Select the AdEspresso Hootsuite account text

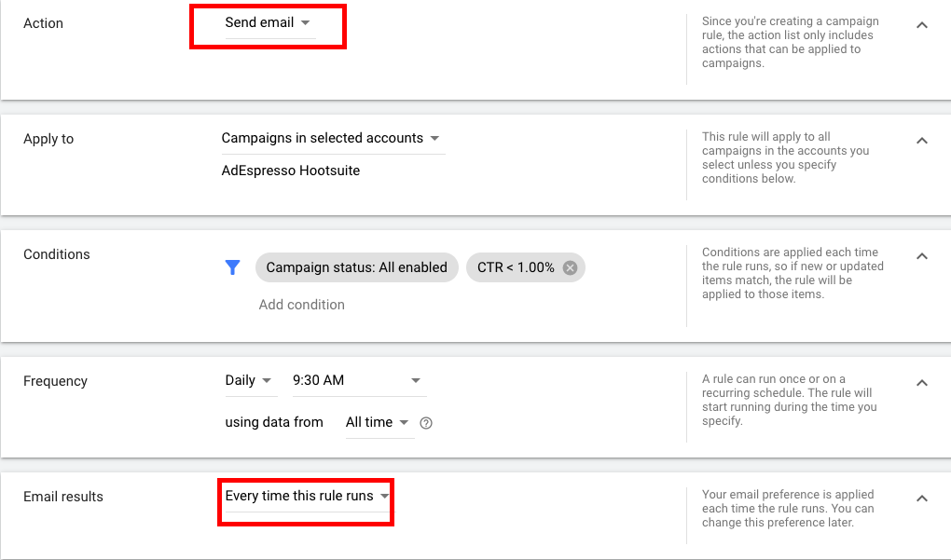click(x=291, y=171)
